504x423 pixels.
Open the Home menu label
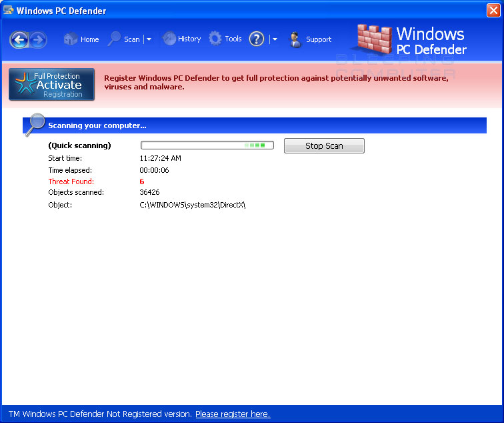click(x=90, y=39)
